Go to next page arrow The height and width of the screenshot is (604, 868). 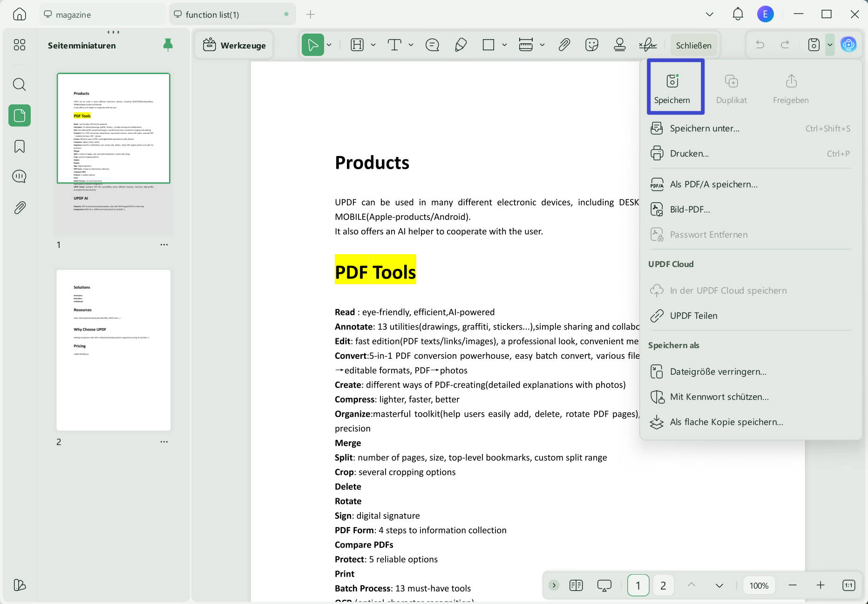pos(719,585)
